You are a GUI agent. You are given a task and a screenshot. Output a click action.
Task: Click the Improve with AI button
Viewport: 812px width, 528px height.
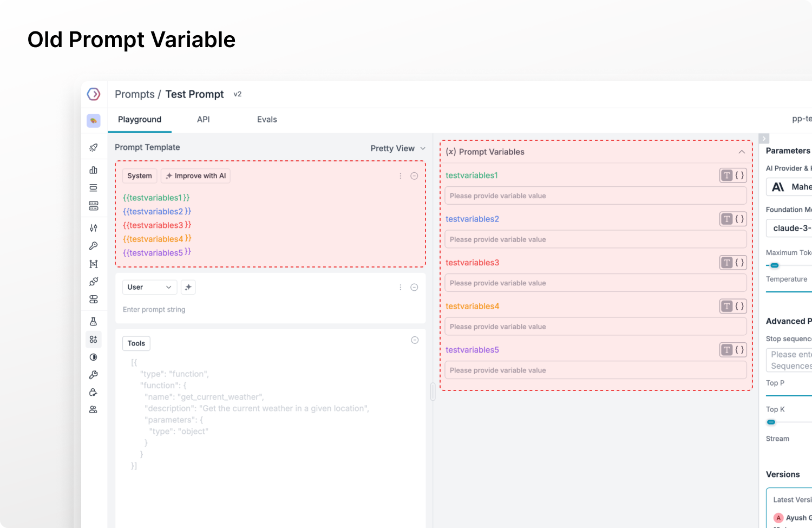pos(195,176)
